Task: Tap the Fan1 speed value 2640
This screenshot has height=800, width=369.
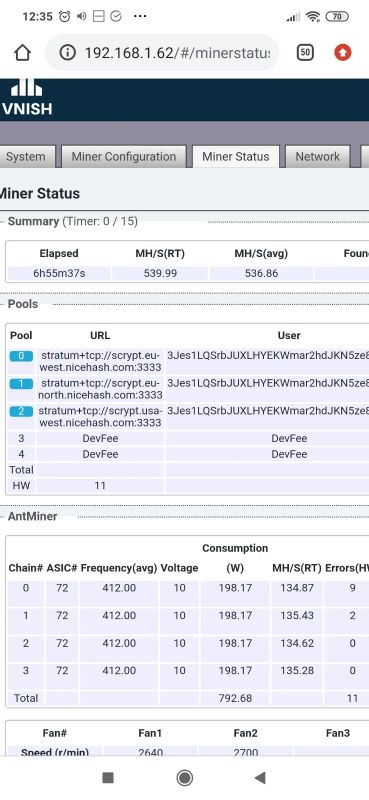Action: (x=151, y=753)
